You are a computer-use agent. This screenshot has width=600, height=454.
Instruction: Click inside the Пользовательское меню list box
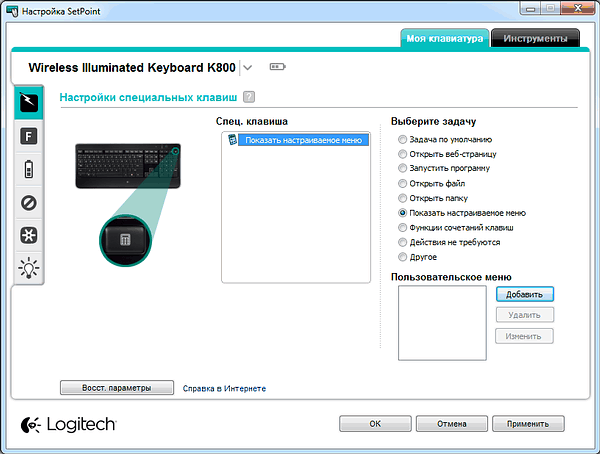click(x=442, y=323)
